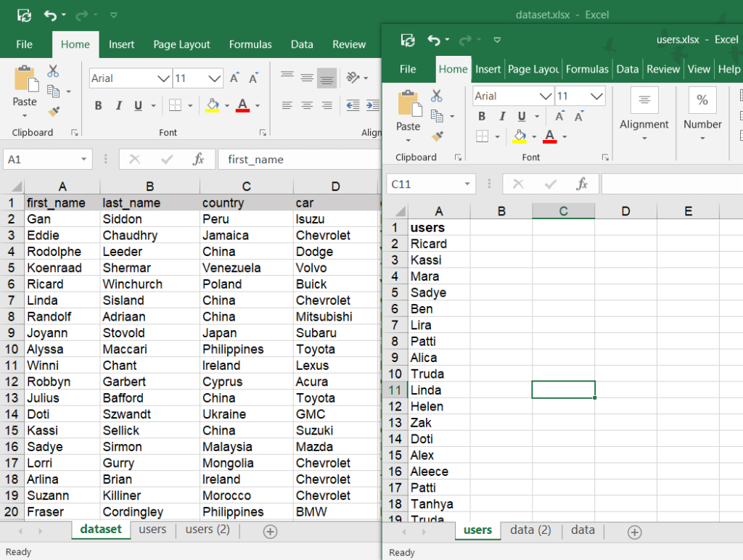The width and height of the screenshot is (743, 560).
Task: Add new sheet in users workbook
Action: (x=634, y=532)
